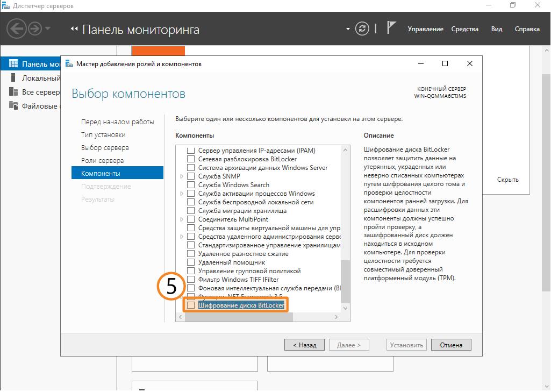Click the local server icon in sidebar
The height and width of the screenshot is (392, 551).
click(13, 78)
